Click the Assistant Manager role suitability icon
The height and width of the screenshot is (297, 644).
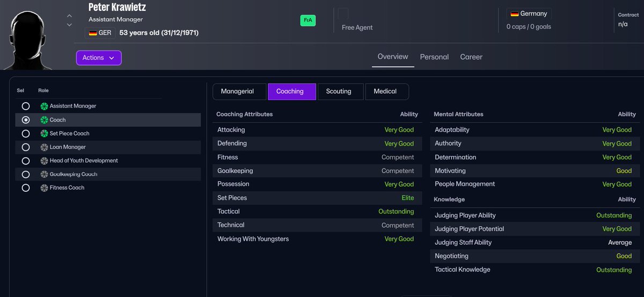coord(44,106)
